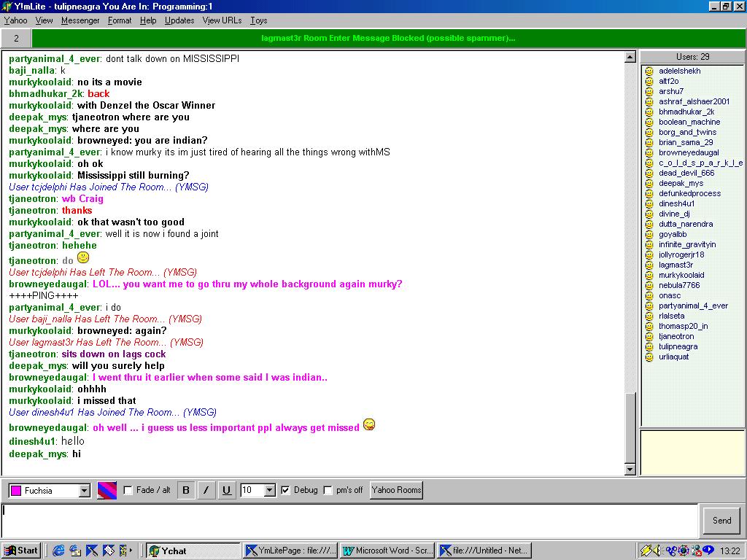
Task: Select user infinite_gravityin
Action: [687, 245]
